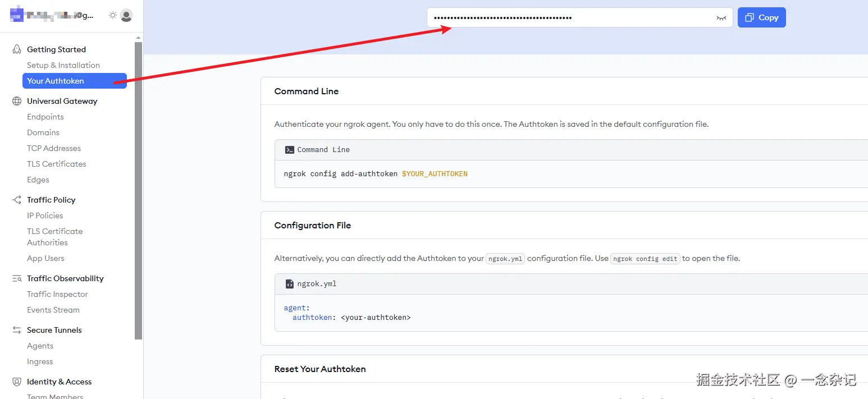Click the terminal icon beside Command Line
Viewport: 868px width, 399px height.
(290, 150)
